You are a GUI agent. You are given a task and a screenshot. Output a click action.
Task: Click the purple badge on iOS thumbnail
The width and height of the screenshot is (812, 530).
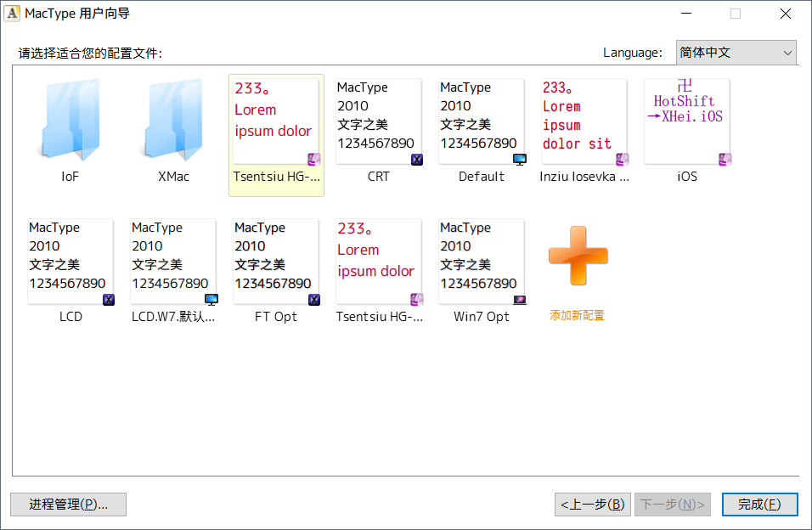725,160
